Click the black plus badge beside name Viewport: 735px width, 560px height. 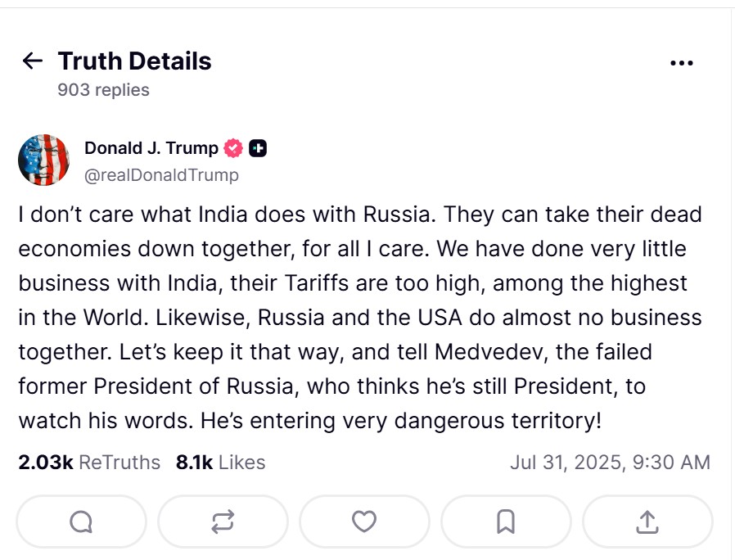[258, 148]
